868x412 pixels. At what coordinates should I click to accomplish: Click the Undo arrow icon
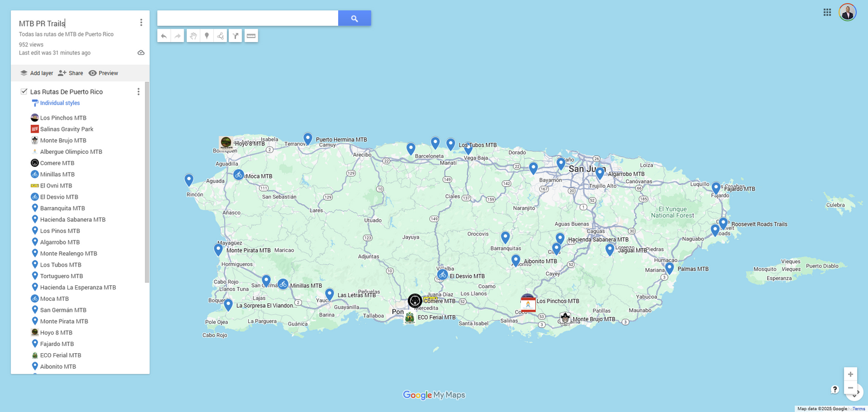tap(163, 35)
